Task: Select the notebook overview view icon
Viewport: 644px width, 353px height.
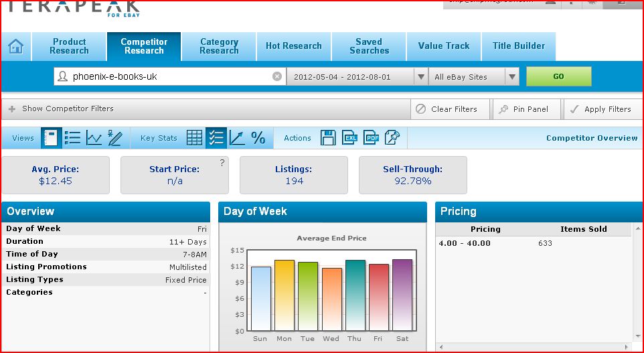Action: pyautogui.click(x=51, y=138)
